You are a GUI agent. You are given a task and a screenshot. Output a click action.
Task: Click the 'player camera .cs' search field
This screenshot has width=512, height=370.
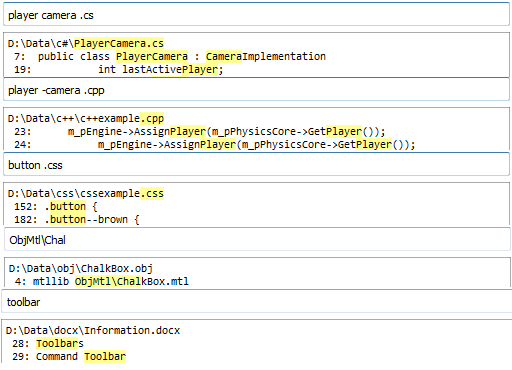click(256, 15)
